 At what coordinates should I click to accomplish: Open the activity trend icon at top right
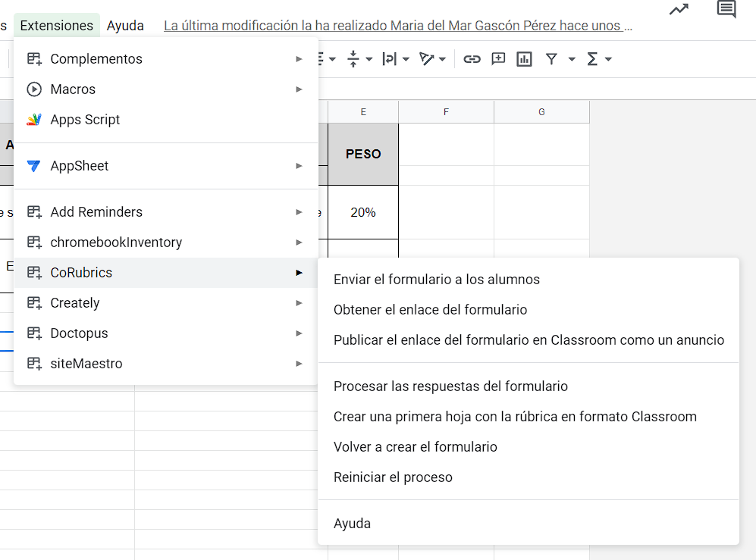tap(679, 9)
